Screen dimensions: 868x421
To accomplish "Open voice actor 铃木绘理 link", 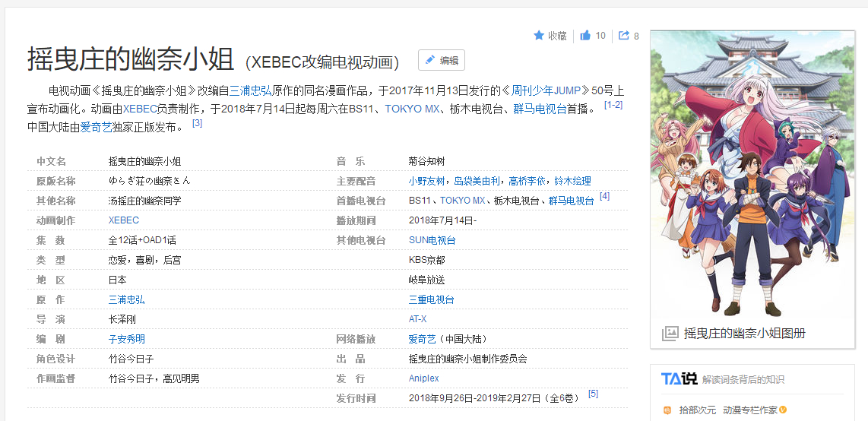I will click(572, 181).
